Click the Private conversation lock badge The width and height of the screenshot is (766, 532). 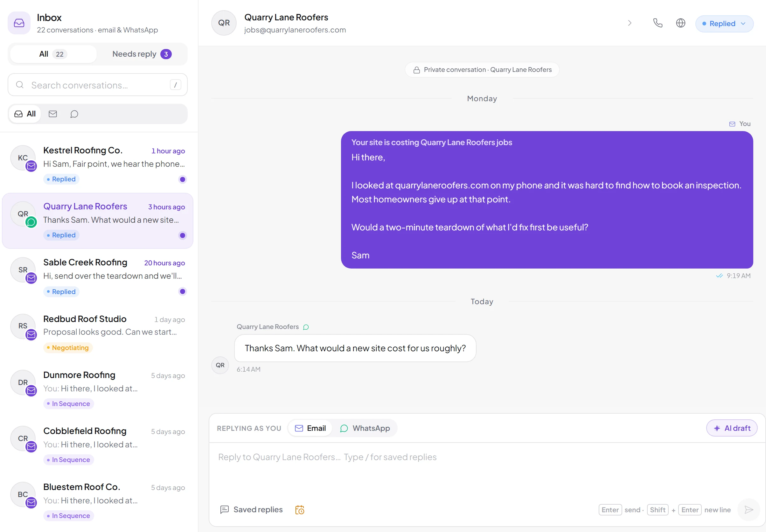coord(482,70)
